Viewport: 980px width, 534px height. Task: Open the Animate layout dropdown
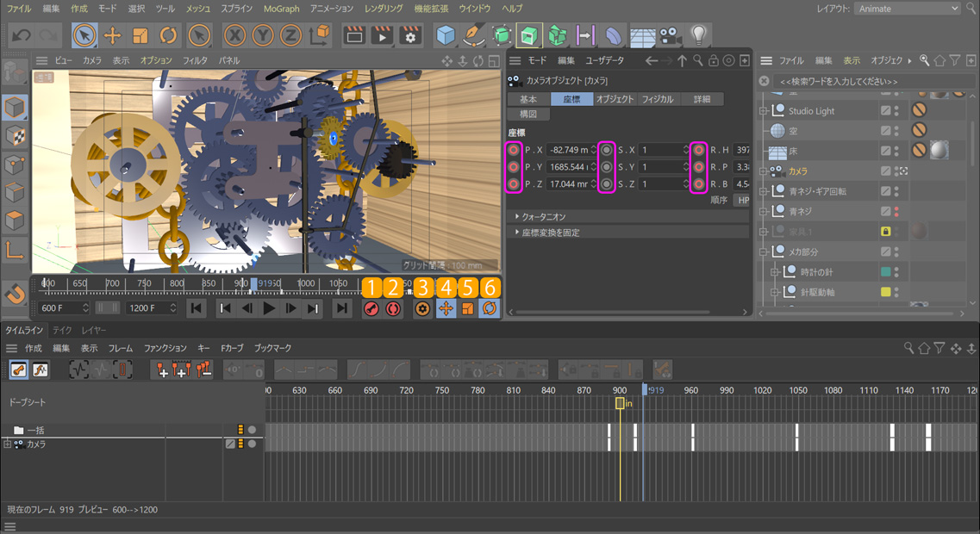click(907, 9)
